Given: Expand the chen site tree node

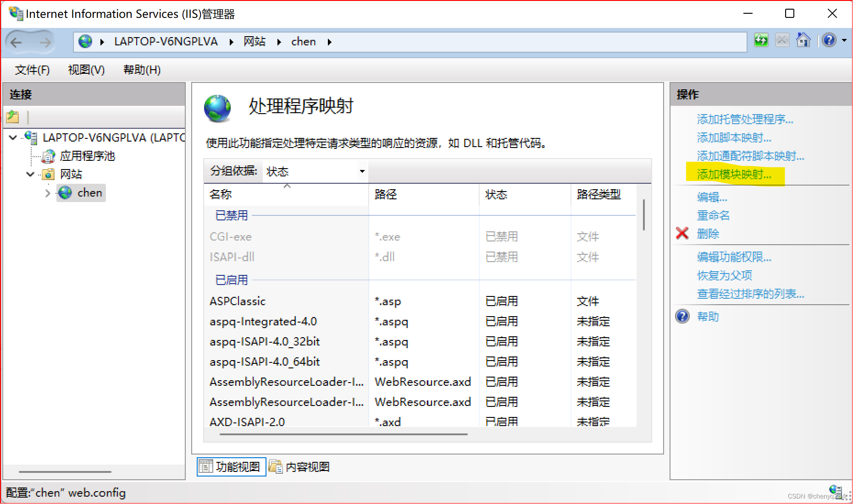Looking at the screenshot, I should click(x=47, y=193).
